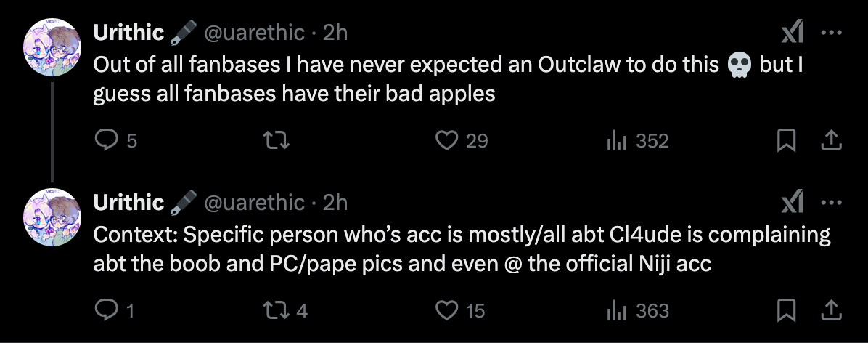Bookmark the first tweet
This screenshot has width=868, height=343.
(x=785, y=140)
